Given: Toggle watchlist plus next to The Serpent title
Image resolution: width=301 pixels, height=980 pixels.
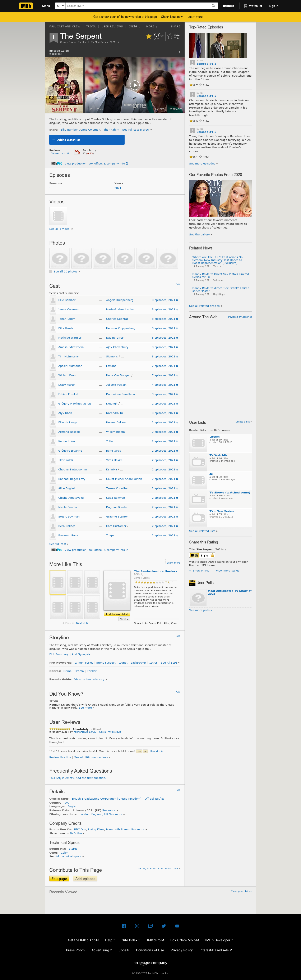Looking at the screenshot, I should tap(53, 37).
